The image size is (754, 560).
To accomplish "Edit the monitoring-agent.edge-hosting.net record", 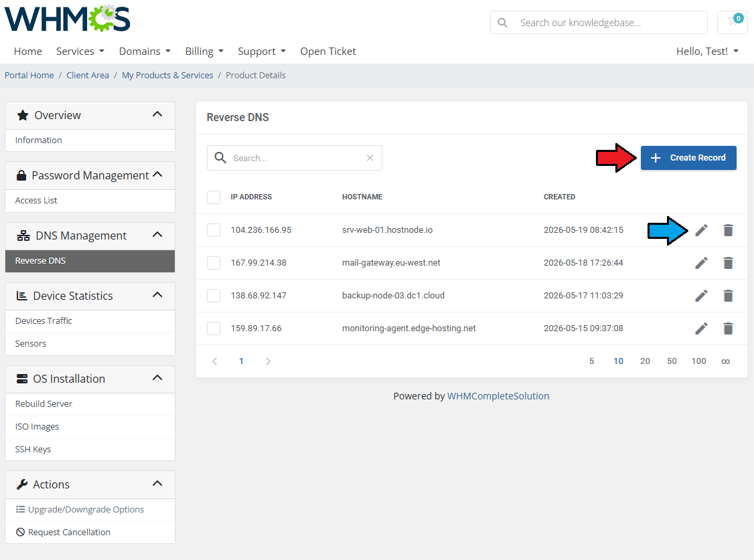I will (x=701, y=329).
